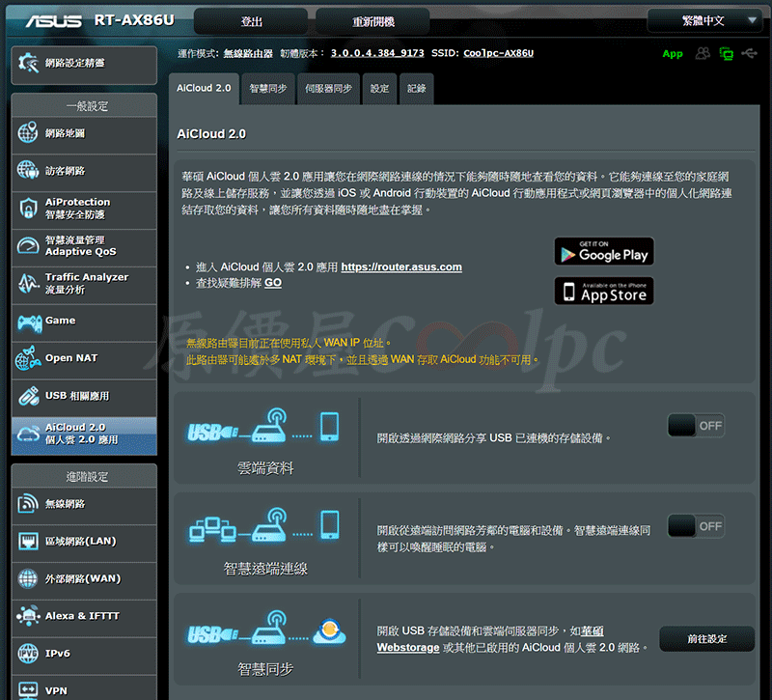This screenshot has width=772, height=700.
Task: Click the USB 相關應用 sidebar icon
Action: [x=28, y=396]
